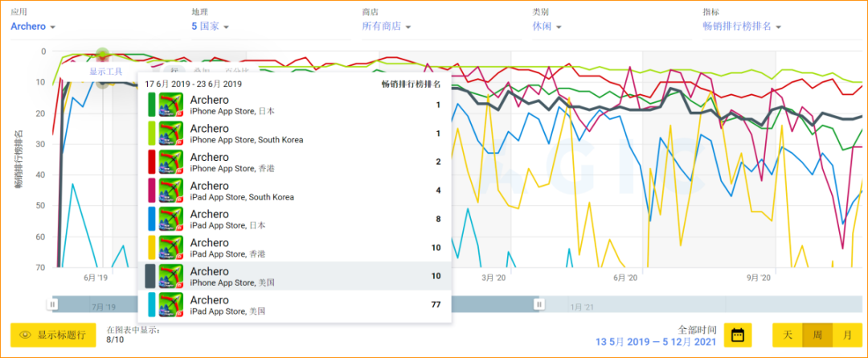Click the eye icon in 显示标题行
Viewport: 868px width, 358px height.
(25, 335)
